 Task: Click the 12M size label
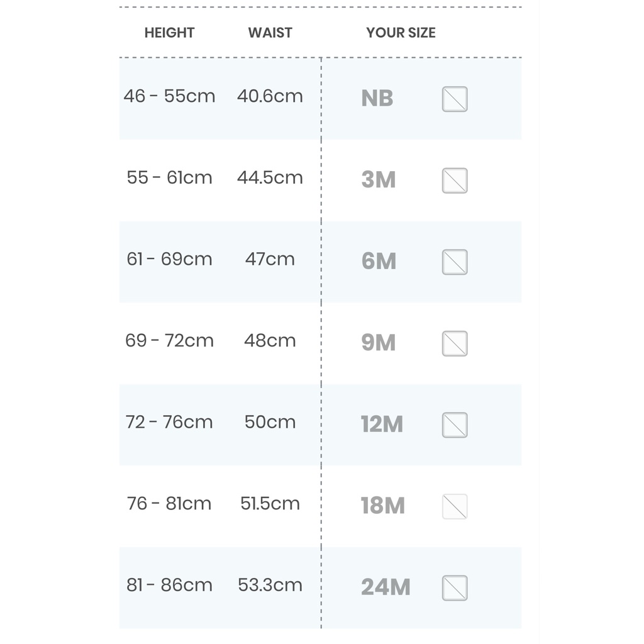click(x=382, y=425)
